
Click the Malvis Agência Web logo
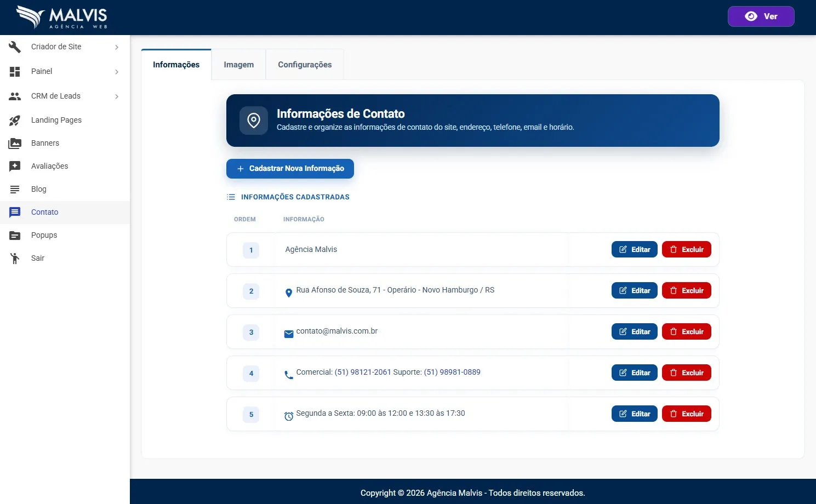[x=62, y=17]
